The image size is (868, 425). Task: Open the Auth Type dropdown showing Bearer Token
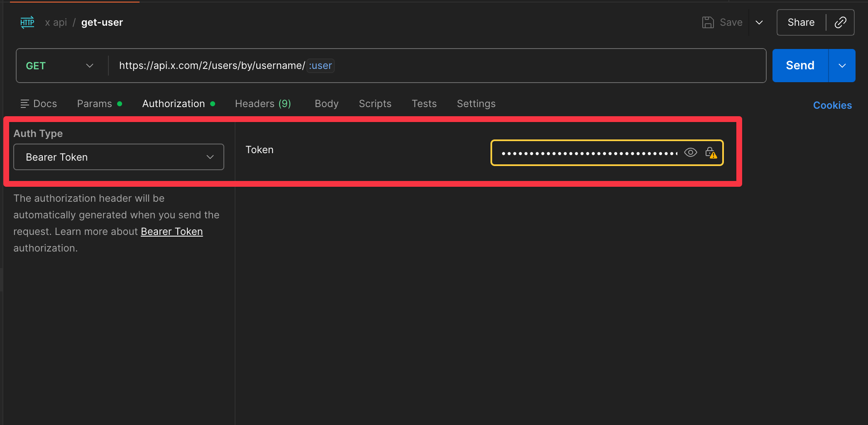pos(118,157)
